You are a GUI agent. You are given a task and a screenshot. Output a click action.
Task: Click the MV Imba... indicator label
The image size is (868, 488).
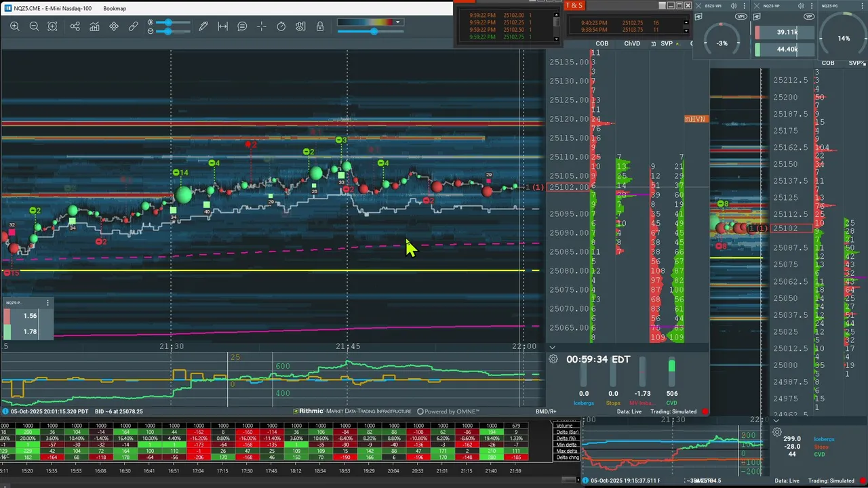642,403
